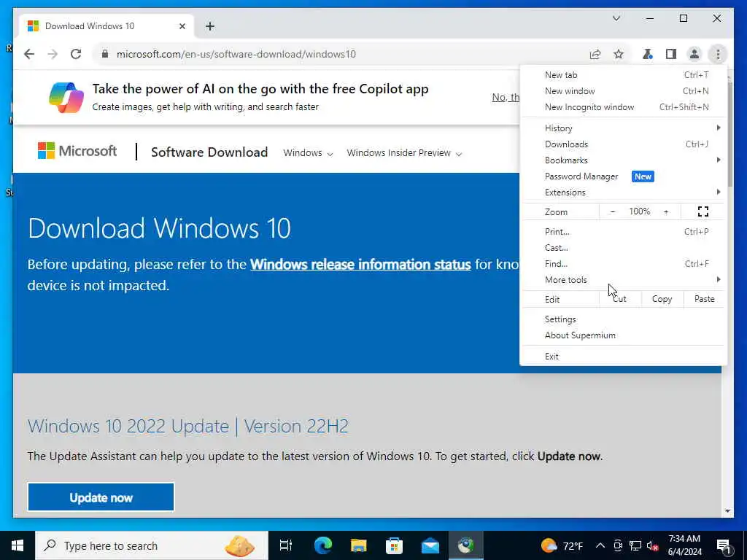Click Cut in the Edit row
The width and height of the screenshot is (747, 560).
tap(620, 299)
